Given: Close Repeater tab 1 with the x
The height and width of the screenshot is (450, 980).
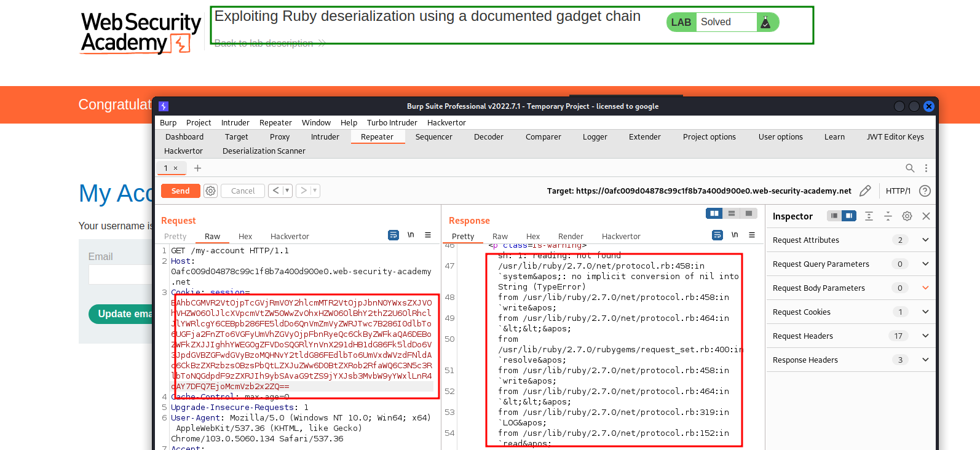Looking at the screenshot, I should click(175, 168).
